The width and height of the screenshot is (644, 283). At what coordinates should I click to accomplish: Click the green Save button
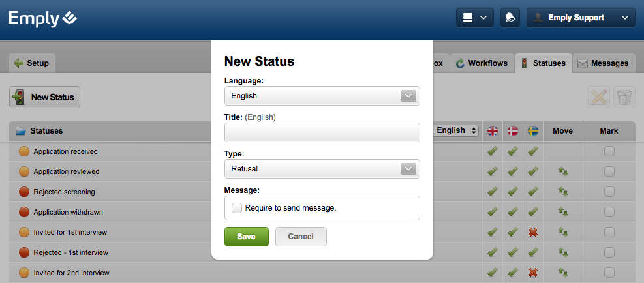click(246, 237)
